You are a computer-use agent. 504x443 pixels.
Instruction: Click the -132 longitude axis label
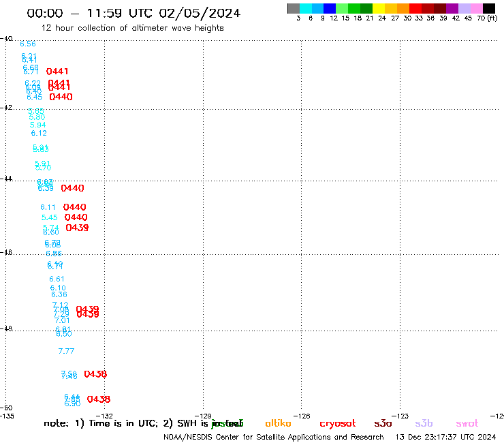104,416
